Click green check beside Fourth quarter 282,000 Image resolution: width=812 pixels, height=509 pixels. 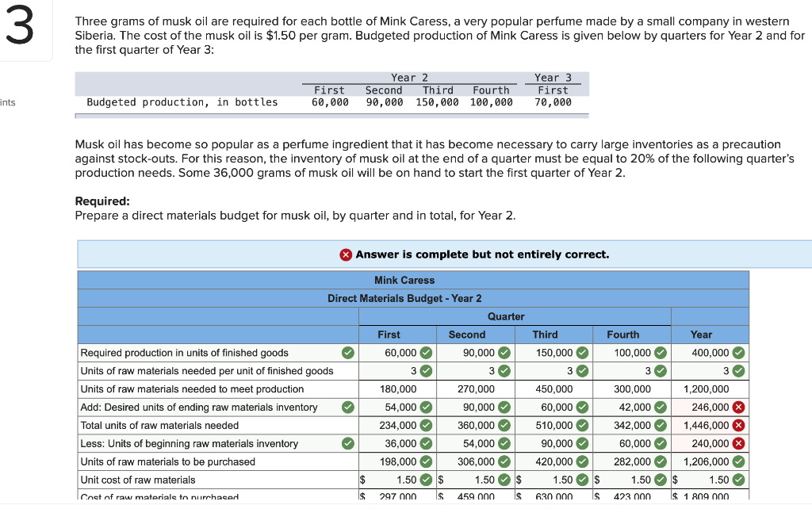coord(661,461)
